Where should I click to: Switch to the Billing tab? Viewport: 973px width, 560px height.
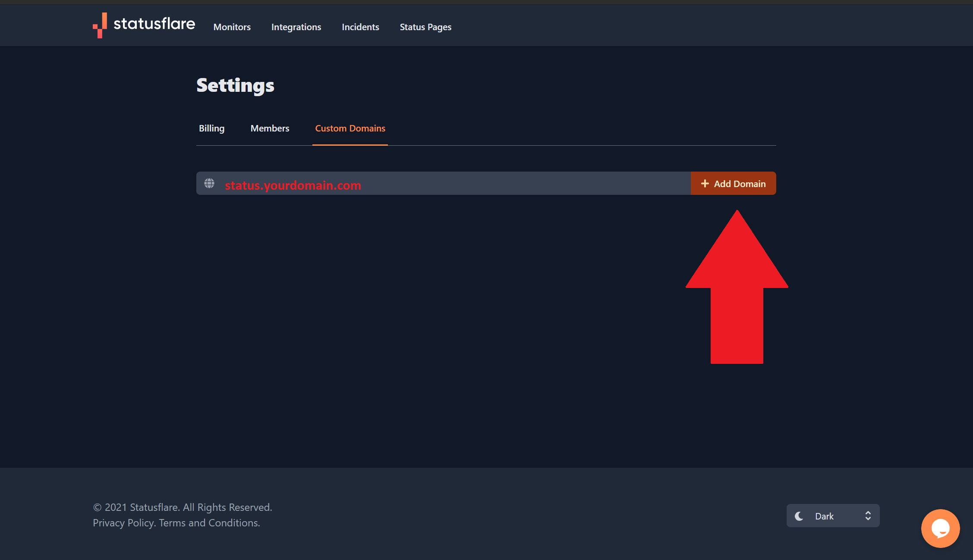(x=211, y=128)
